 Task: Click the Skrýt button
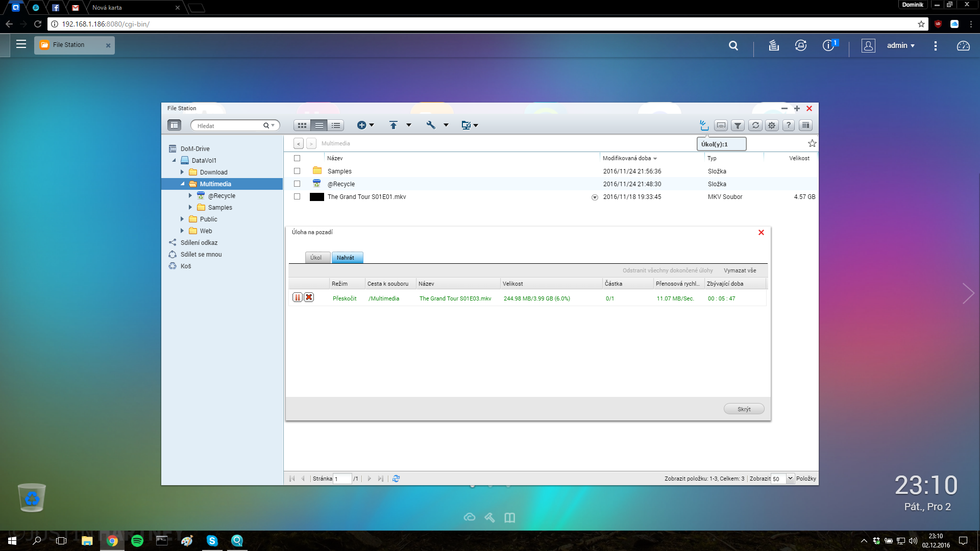[744, 409]
